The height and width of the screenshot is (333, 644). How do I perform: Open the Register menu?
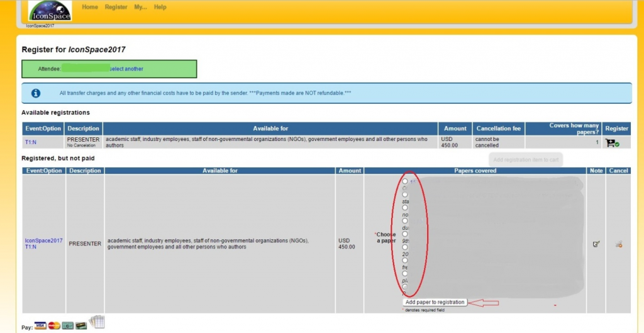click(116, 7)
